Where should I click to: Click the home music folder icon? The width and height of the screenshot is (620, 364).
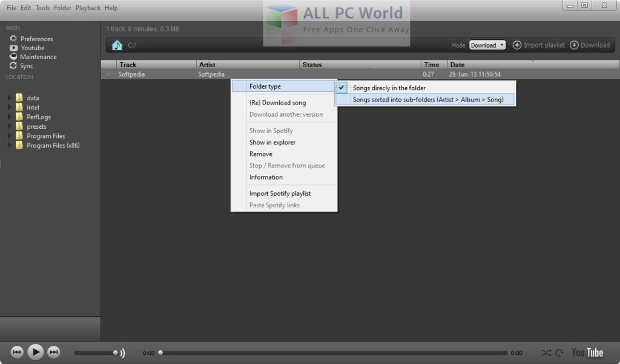[117, 45]
